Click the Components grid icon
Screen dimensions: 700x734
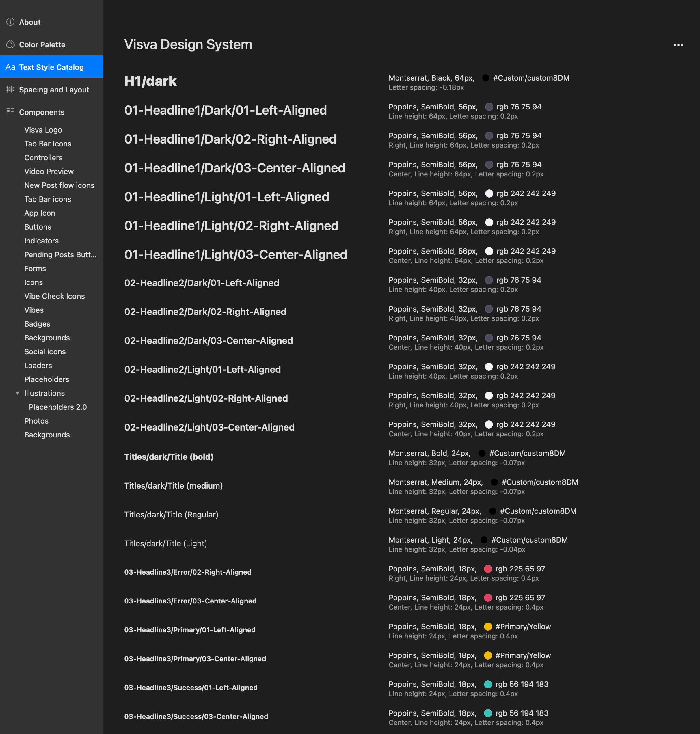[x=10, y=112]
